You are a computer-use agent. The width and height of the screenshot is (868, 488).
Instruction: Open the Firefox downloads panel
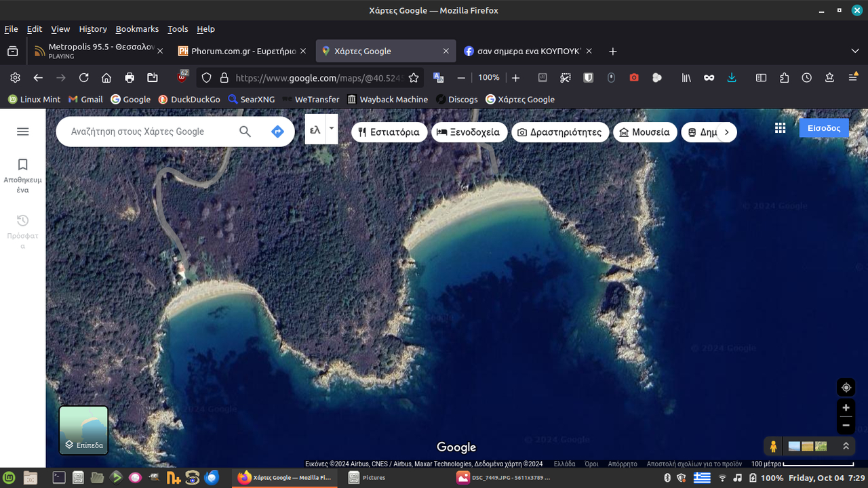(x=732, y=78)
